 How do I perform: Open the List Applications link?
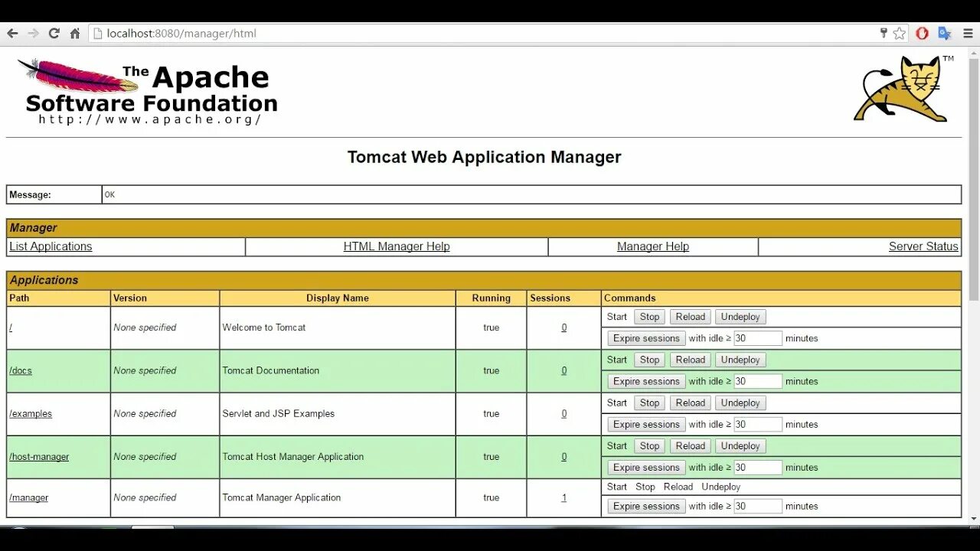(x=51, y=246)
